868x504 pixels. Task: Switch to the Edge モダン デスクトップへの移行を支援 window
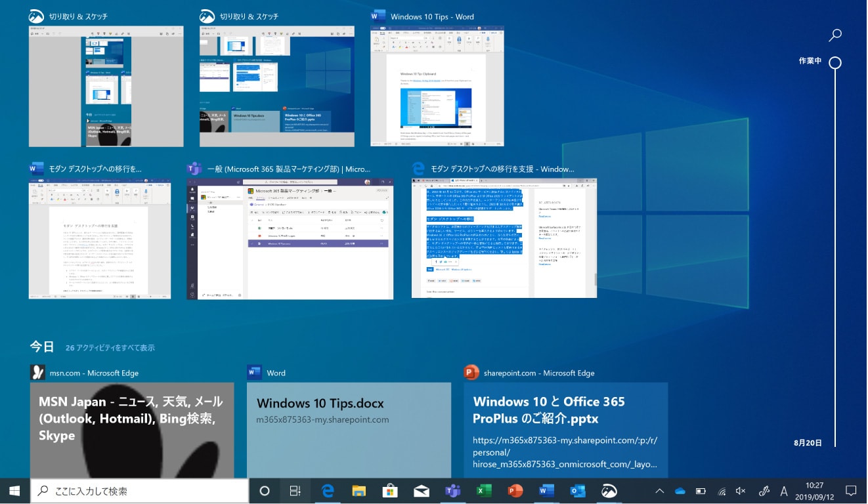pos(504,238)
